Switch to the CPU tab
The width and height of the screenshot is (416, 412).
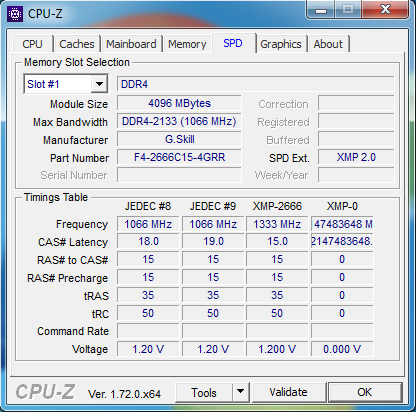(33, 44)
